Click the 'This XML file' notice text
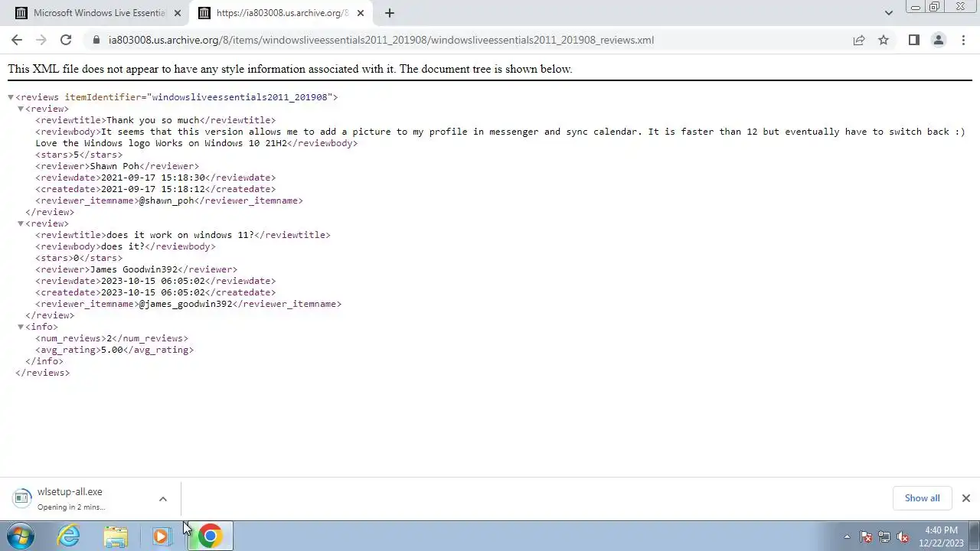This screenshot has height=551, width=980. [289, 69]
